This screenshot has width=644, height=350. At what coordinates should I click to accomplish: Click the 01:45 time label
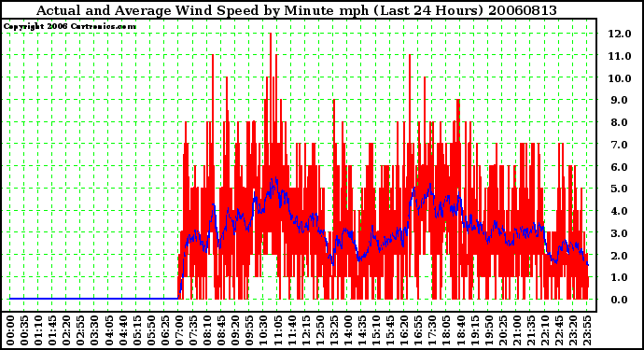52,330
